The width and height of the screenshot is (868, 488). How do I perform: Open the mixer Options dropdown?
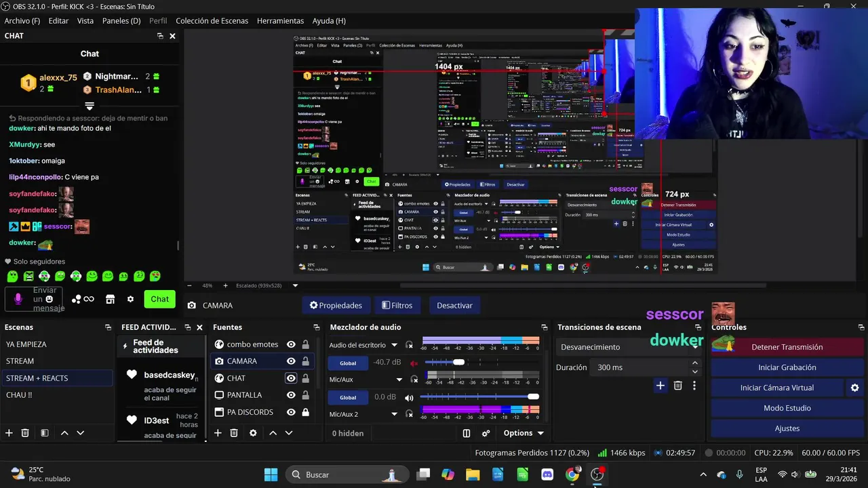[523, 433]
